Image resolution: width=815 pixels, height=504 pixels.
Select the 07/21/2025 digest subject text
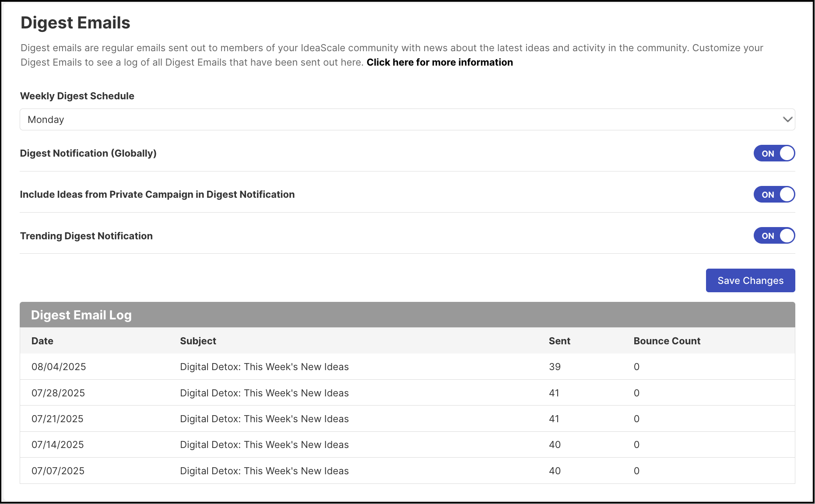tap(264, 419)
